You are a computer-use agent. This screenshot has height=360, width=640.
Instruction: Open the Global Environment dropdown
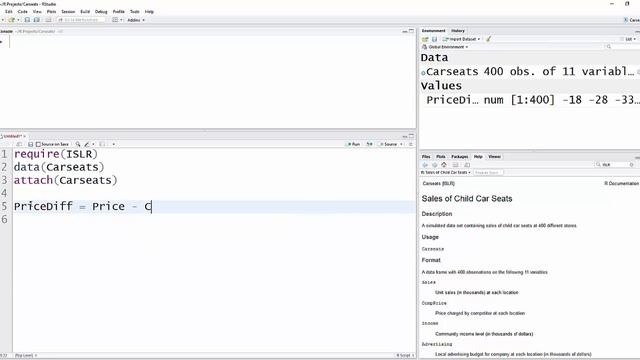[445, 47]
